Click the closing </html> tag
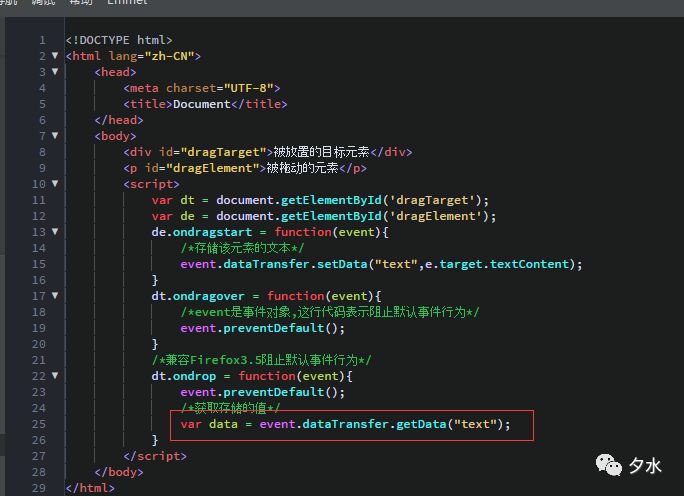 (x=90, y=488)
